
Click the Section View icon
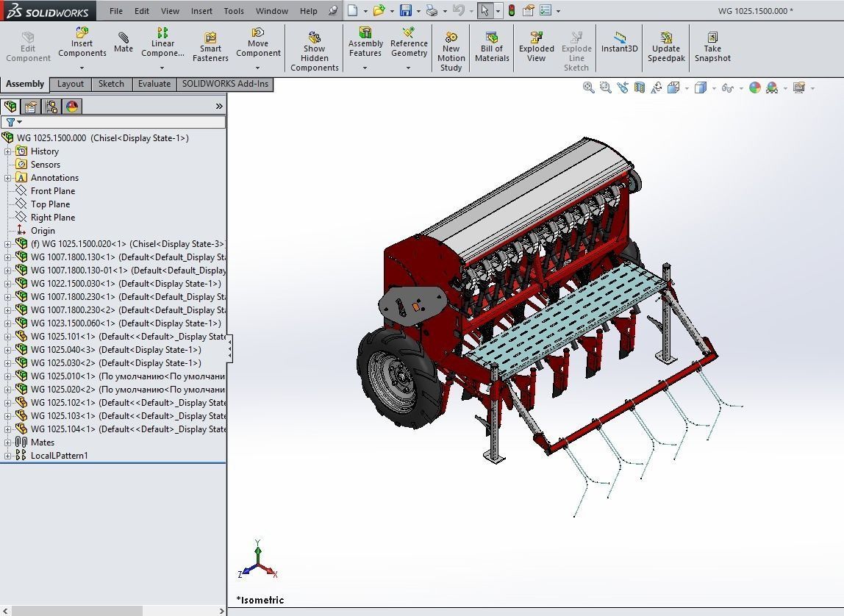(640, 87)
